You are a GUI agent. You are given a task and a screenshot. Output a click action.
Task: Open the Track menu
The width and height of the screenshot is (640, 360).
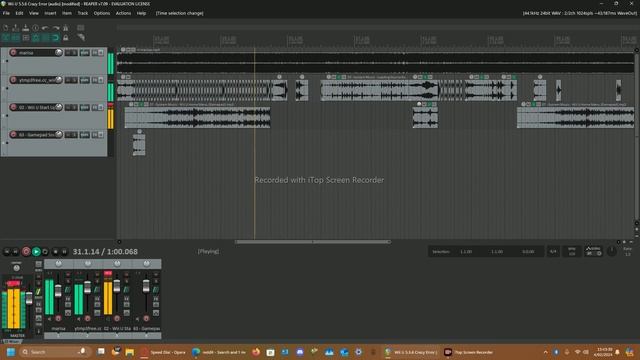(x=83, y=13)
